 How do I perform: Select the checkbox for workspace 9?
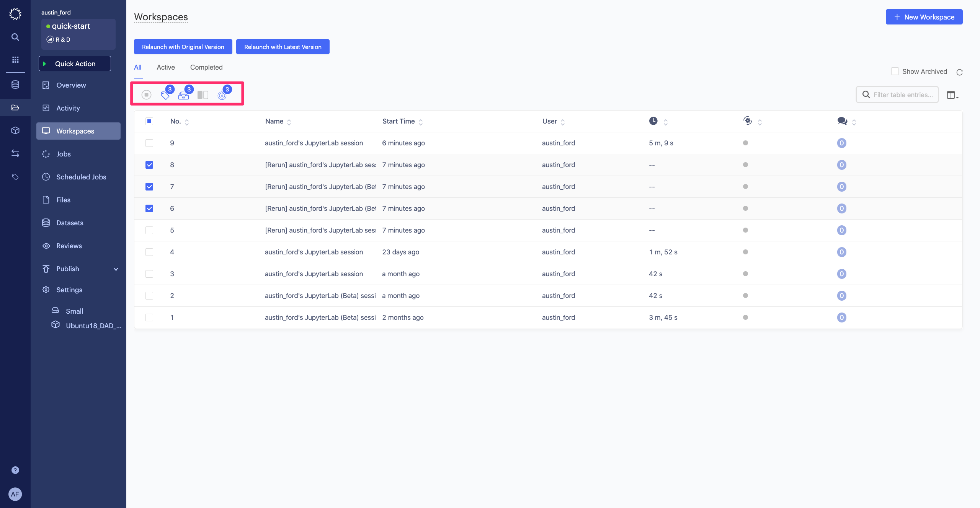click(x=149, y=143)
